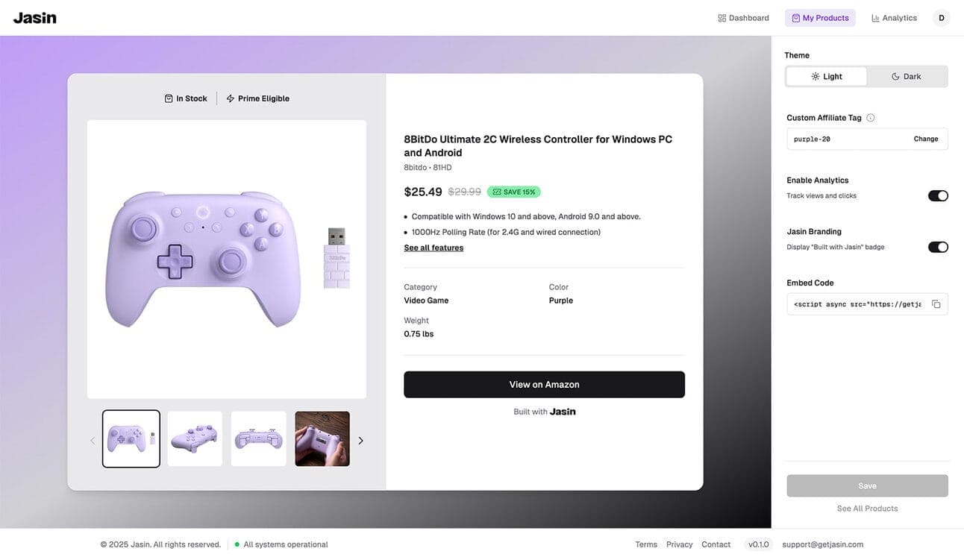Screen dimensions: 964x560
Task: Click the In Stock badge icon
Action: point(169,98)
